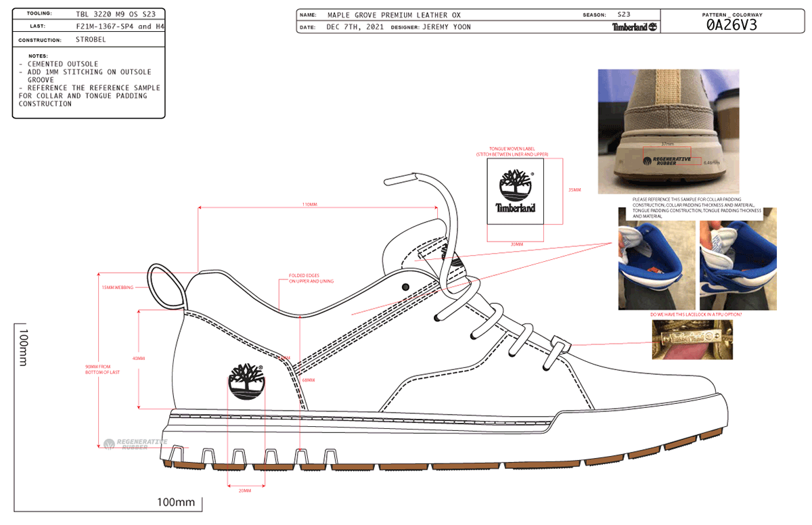Click pattern colorway code 0A26V3

731,25
